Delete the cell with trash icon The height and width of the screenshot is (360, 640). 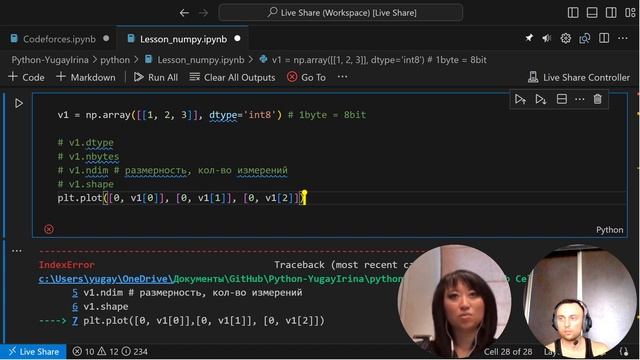[x=598, y=99]
